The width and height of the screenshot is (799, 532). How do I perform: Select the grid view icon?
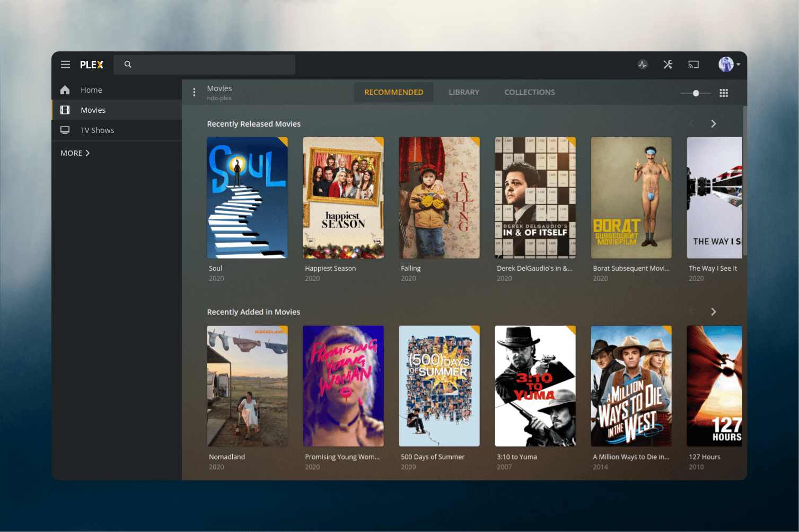click(x=723, y=92)
